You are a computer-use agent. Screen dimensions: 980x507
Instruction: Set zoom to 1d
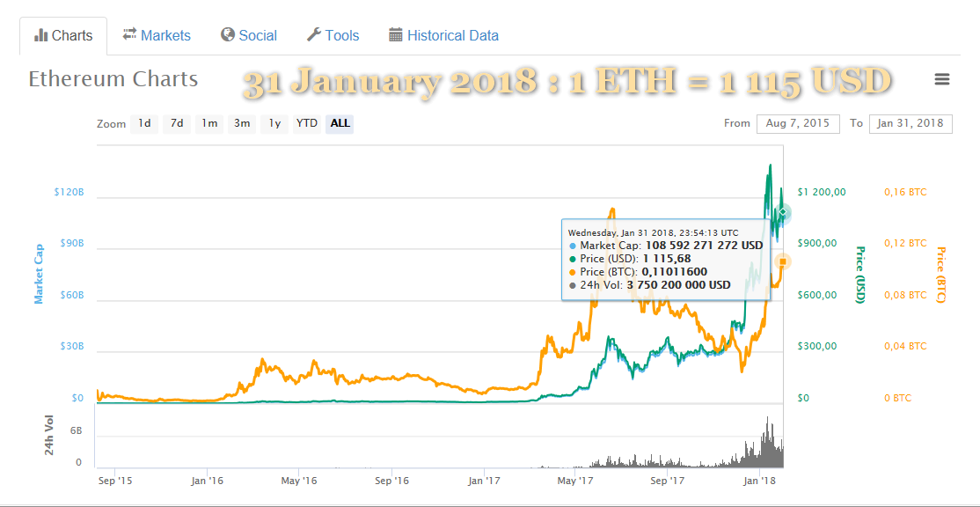tap(144, 124)
